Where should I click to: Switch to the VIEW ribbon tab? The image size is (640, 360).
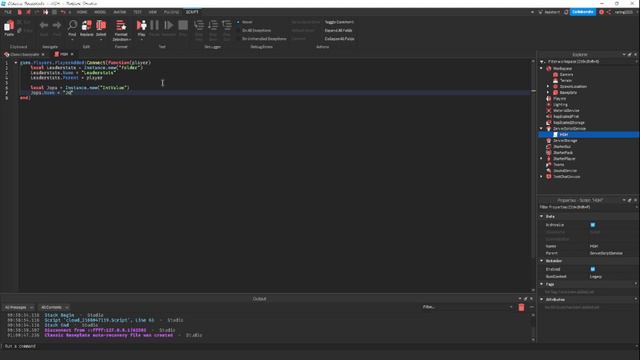pos(153,12)
